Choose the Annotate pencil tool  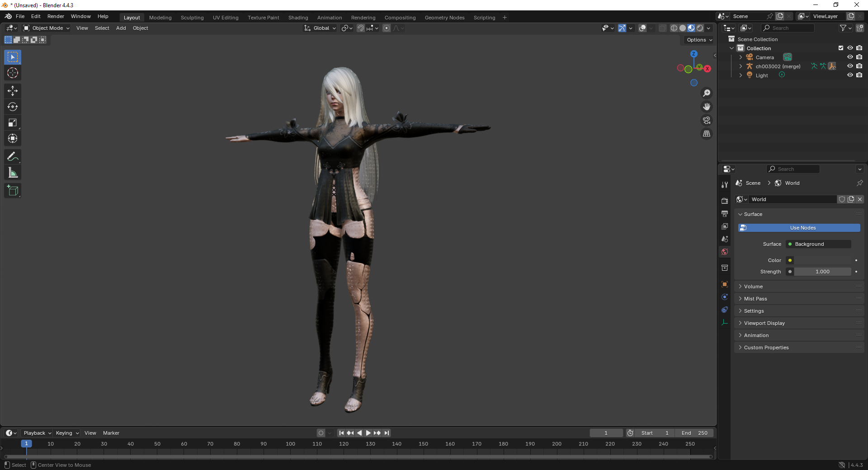point(13,157)
